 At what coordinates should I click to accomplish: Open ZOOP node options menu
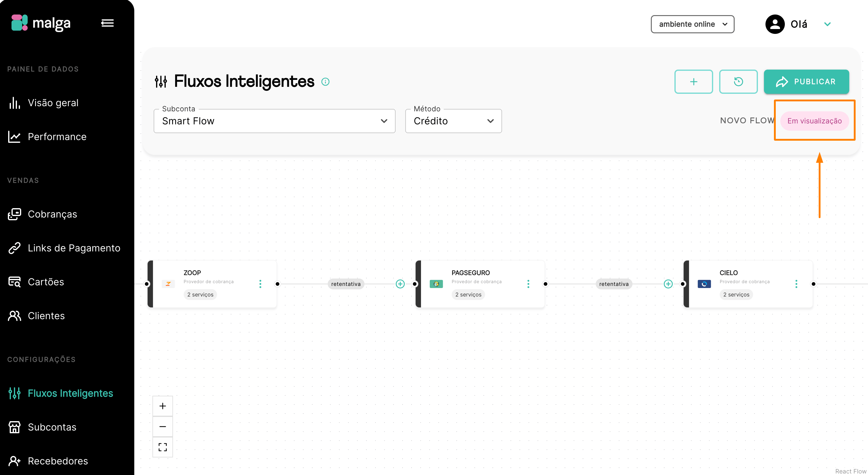coord(260,284)
